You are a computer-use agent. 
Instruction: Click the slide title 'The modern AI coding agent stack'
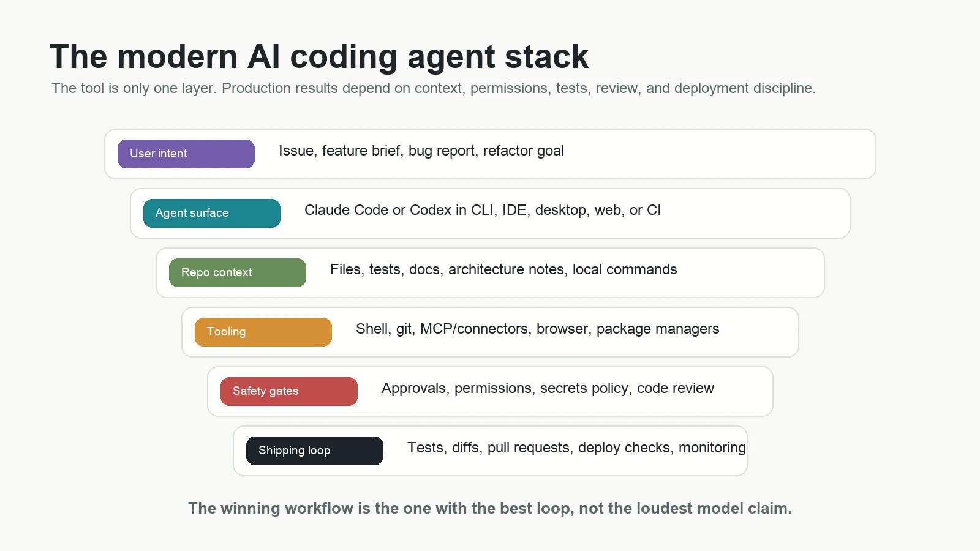318,57
